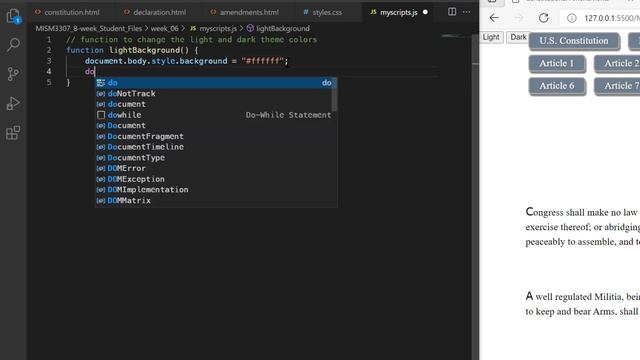Click the comment text on line 1
The width and height of the screenshot is (640, 360).
click(191, 40)
